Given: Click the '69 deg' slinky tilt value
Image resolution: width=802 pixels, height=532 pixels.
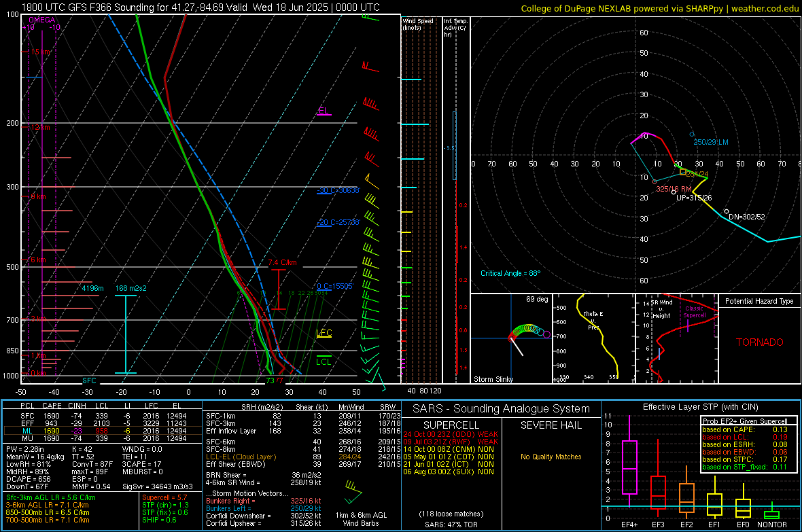Looking at the screenshot, I should coord(537,299).
